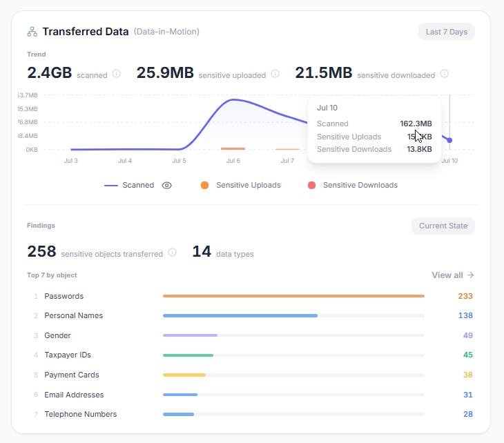Toggle Scanned series visibility eye icon

pyautogui.click(x=167, y=186)
